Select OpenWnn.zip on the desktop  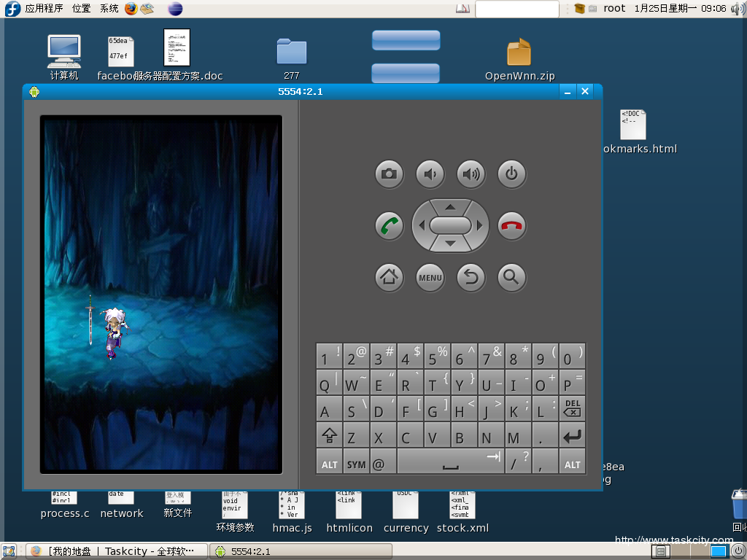(x=519, y=59)
